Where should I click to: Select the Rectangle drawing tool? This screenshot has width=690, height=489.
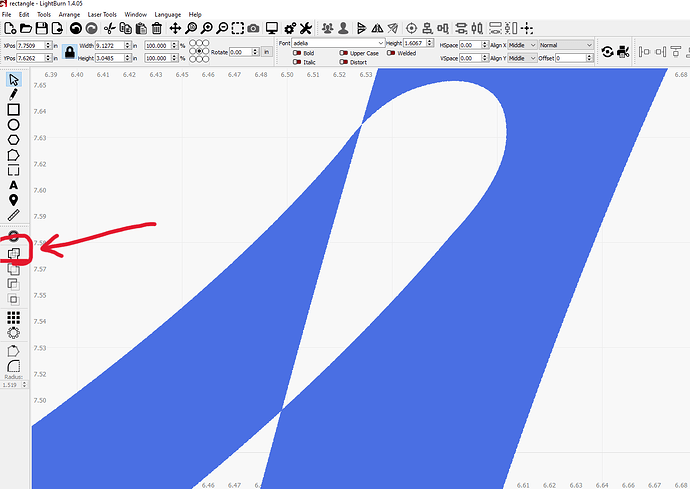pyautogui.click(x=14, y=109)
